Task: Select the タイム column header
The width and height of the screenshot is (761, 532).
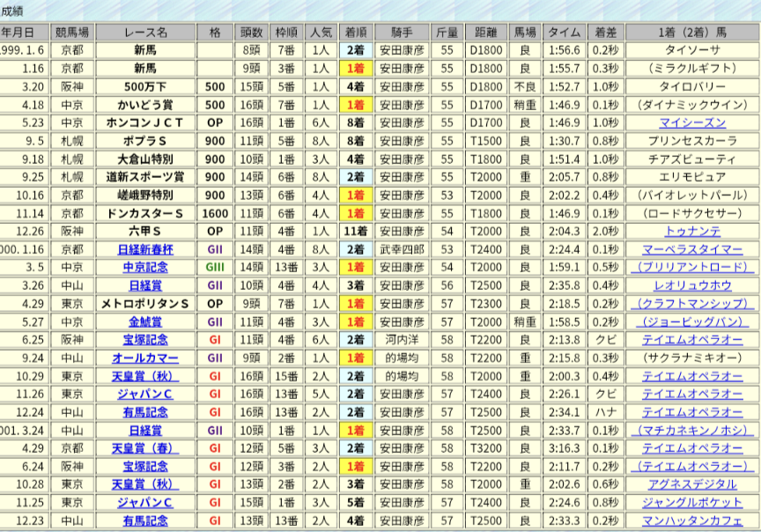Action: 565,32
